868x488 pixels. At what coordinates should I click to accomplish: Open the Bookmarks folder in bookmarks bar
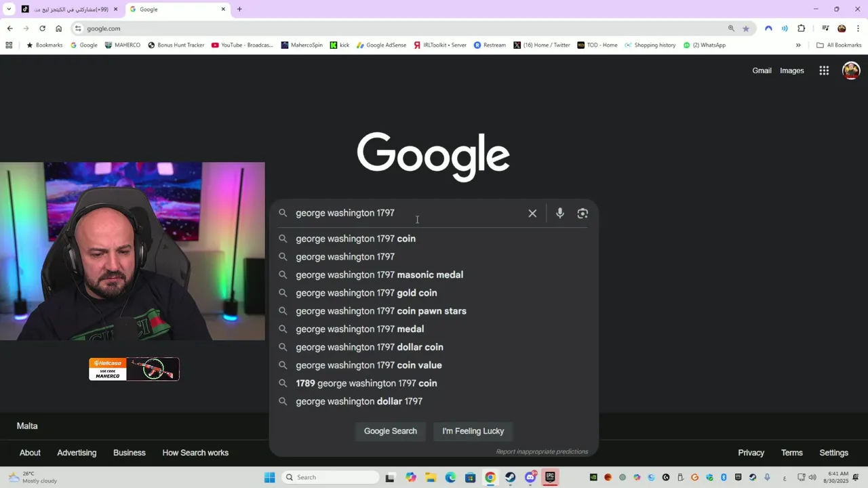point(44,45)
